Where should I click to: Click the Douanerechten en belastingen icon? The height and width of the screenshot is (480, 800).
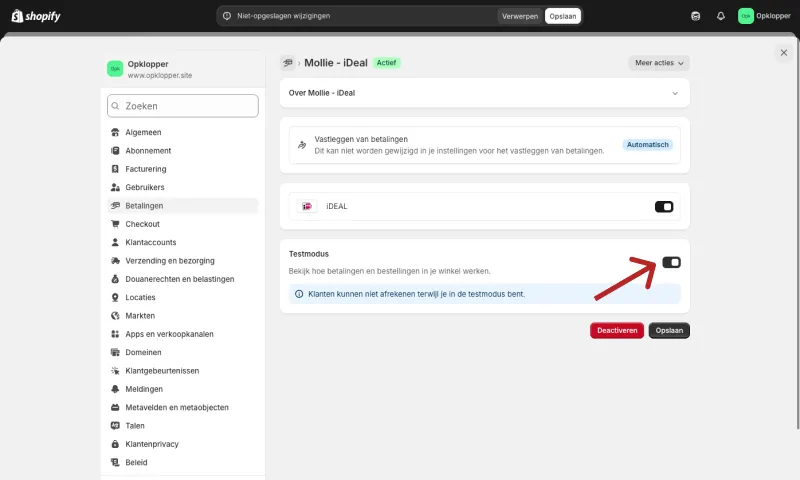click(x=115, y=279)
